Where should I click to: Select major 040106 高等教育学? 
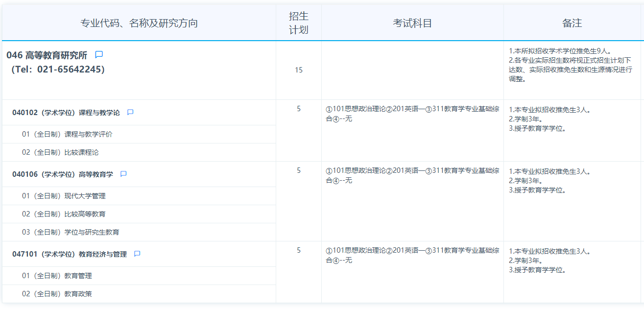[63, 174]
